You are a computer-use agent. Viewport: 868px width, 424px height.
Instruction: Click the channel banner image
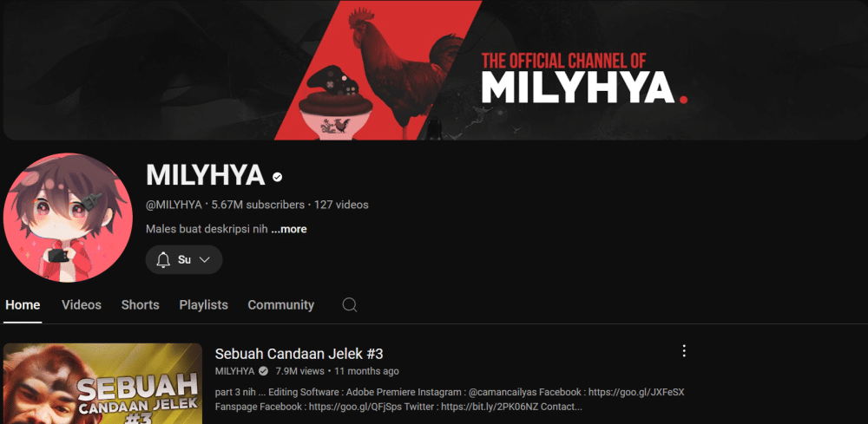pos(434,69)
